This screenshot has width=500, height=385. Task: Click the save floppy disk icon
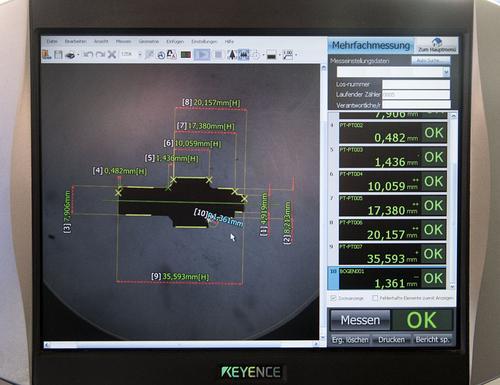tap(58, 54)
